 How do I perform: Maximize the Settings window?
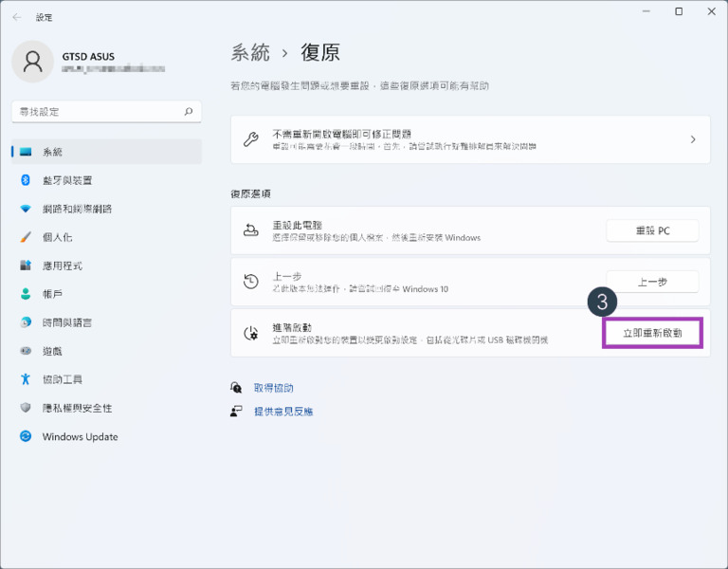tap(679, 11)
